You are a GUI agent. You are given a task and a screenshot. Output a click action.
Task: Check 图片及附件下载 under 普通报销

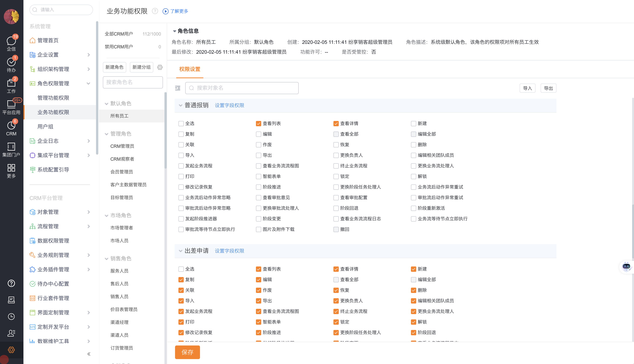259,229
